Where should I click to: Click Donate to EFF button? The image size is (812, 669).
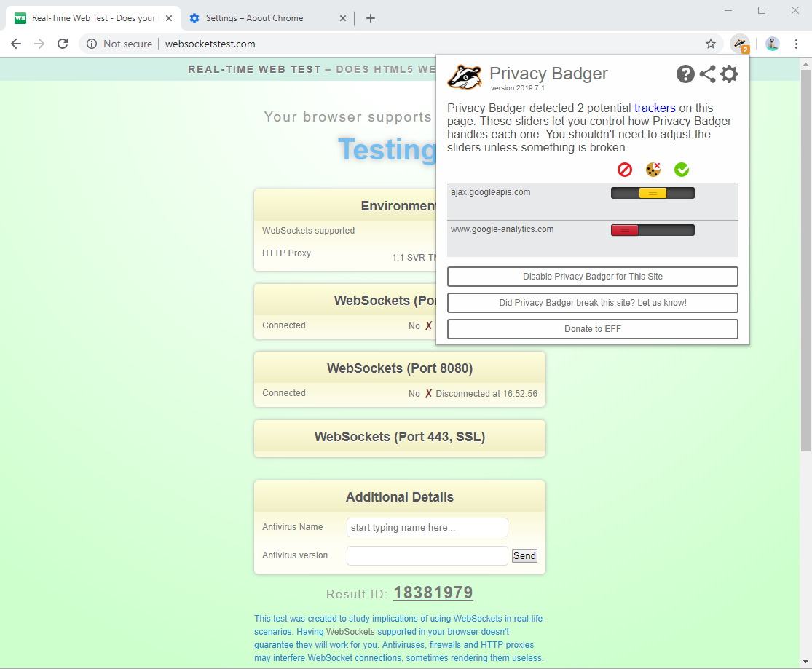592,329
